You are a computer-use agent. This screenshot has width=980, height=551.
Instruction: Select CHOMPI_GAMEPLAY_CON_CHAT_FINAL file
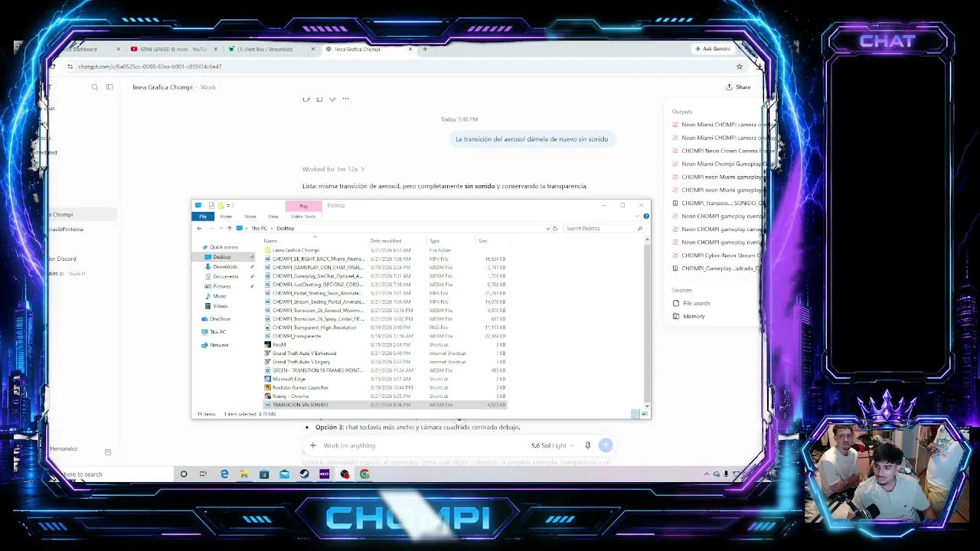point(317,268)
